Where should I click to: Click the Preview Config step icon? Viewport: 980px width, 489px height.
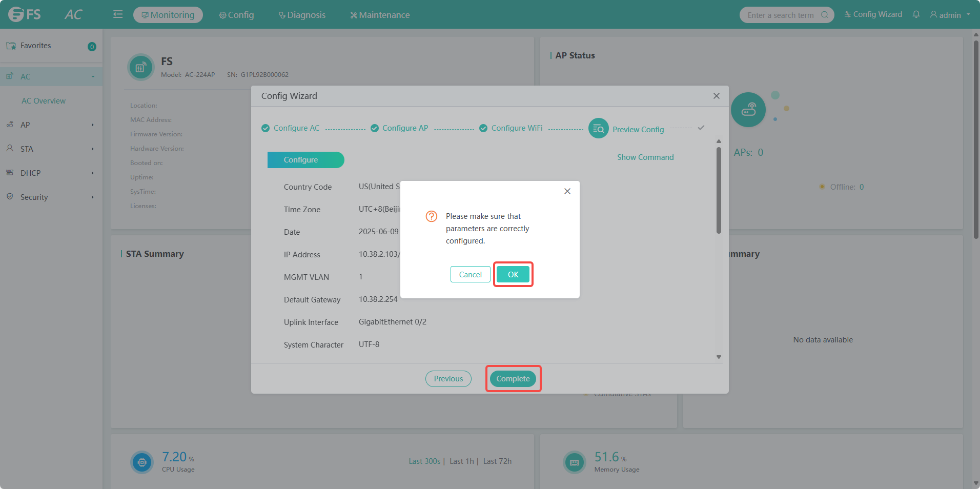tap(598, 129)
